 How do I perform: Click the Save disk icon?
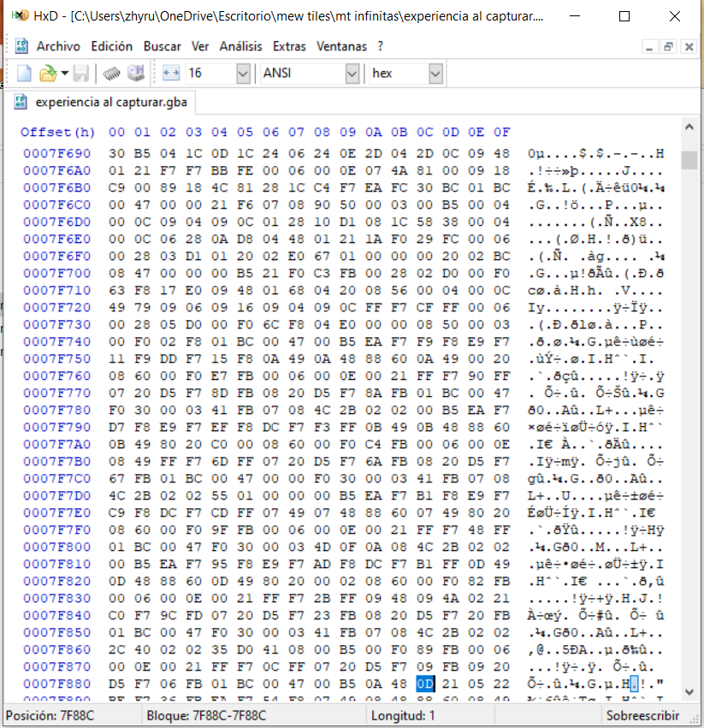(80, 74)
